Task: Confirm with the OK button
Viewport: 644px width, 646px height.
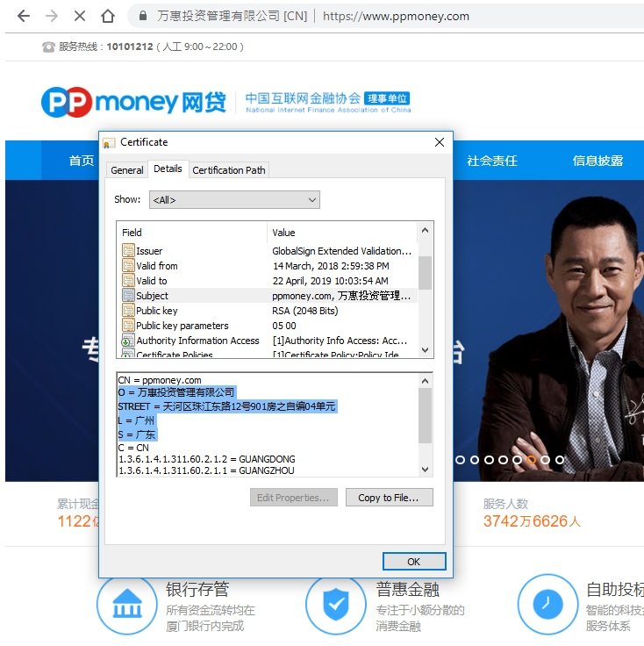Action: [414, 562]
